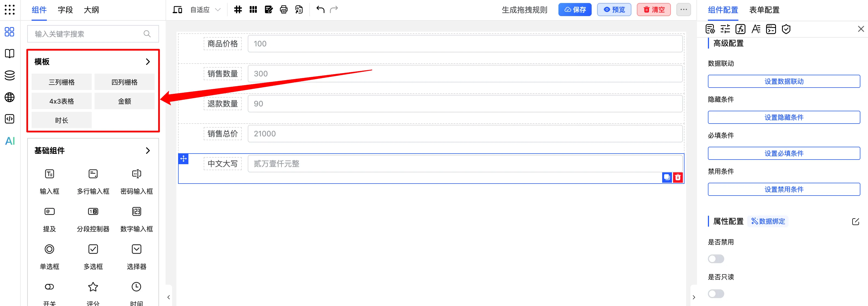Open the fx formula configuration icon

coord(741,29)
